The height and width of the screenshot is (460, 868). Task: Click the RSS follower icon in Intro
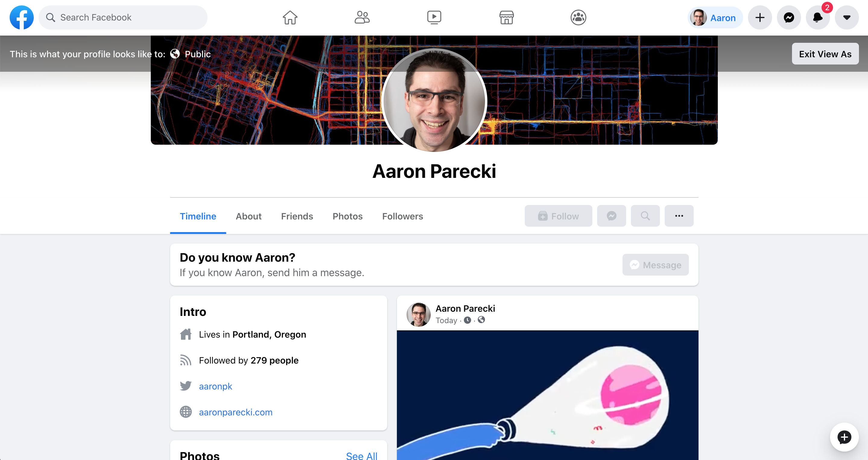click(186, 360)
